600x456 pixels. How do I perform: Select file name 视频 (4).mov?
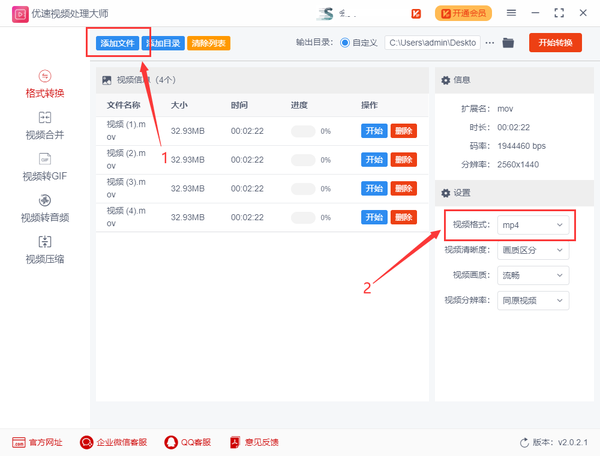pyautogui.click(x=126, y=217)
